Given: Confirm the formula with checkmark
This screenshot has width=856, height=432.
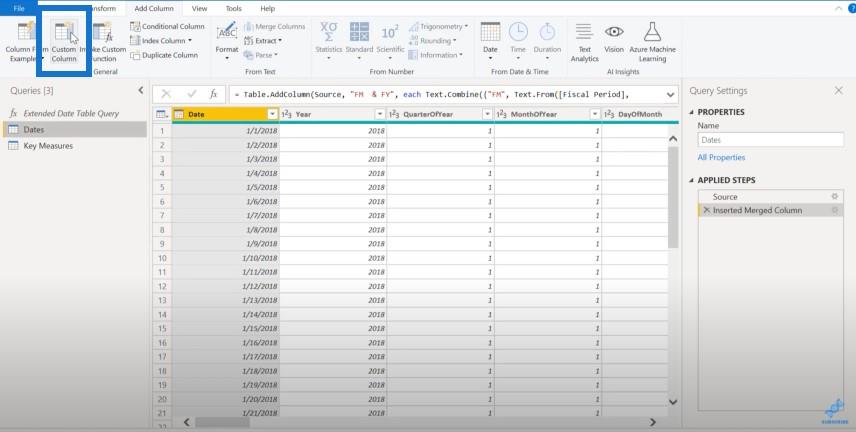Looking at the screenshot, I should click(192, 94).
